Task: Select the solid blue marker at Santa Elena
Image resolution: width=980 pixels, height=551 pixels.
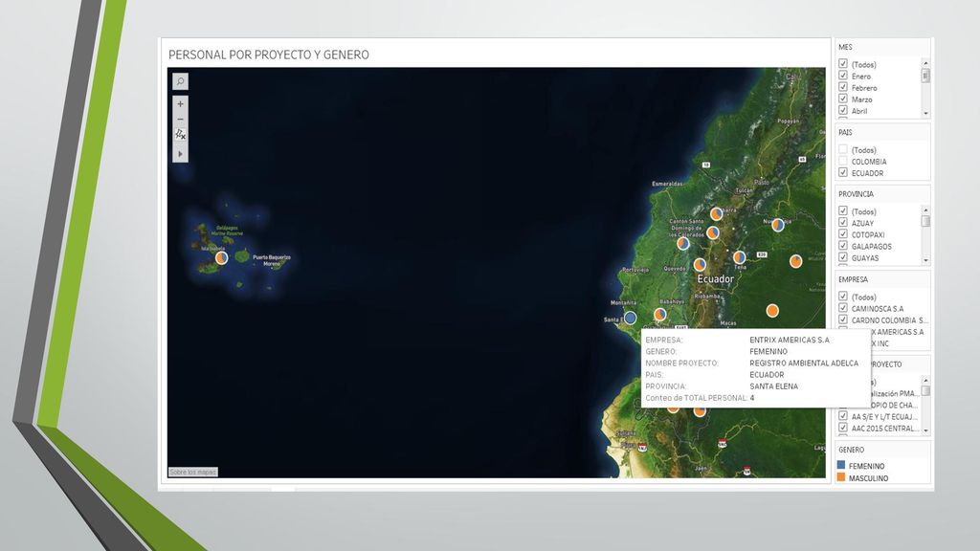Action: click(x=630, y=318)
